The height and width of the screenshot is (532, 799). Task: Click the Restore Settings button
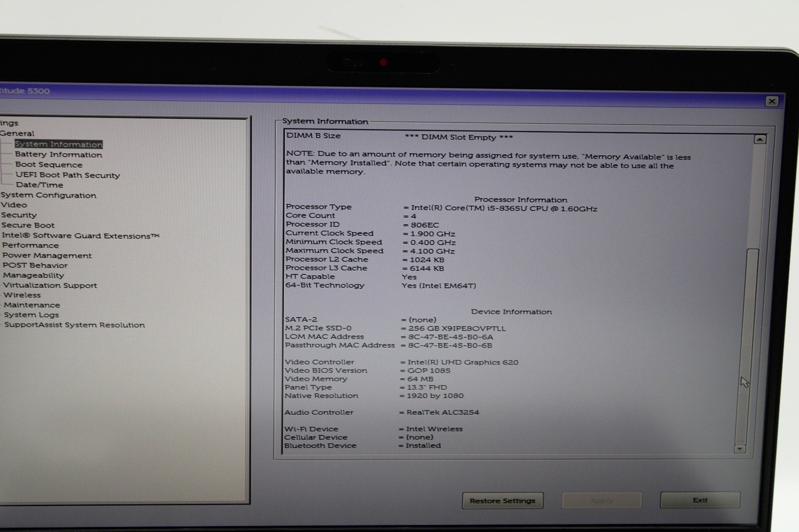click(502, 501)
